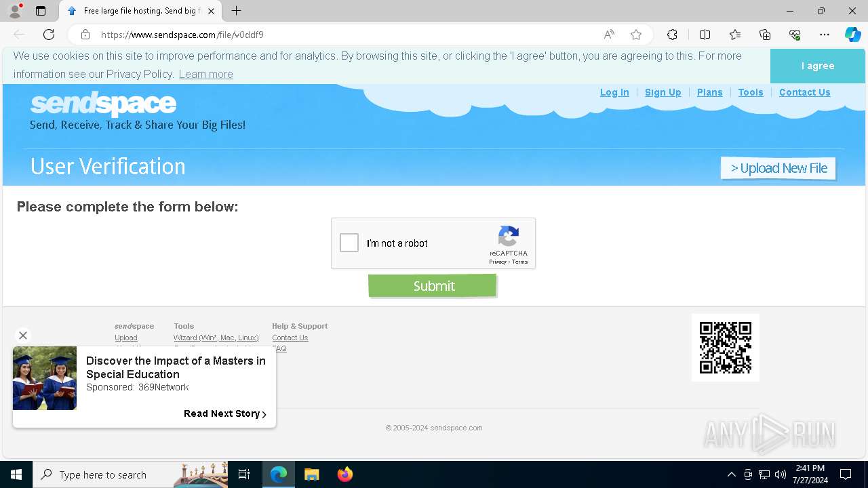Open the reCAPTCHA Privacy link
868x488 pixels.
(x=498, y=262)
